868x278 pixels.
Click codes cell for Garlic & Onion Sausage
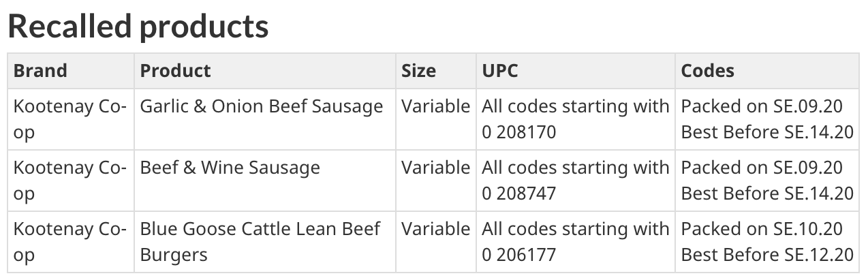click(767, 119)
